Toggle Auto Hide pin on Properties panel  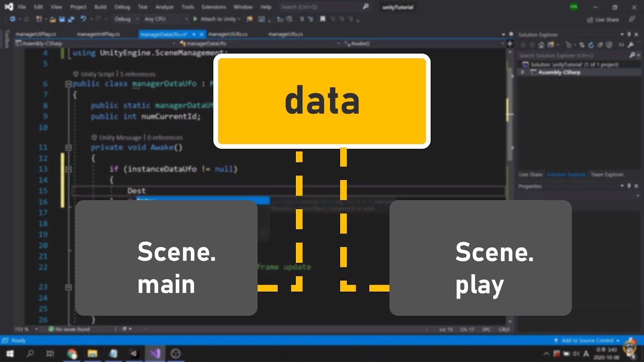tap(629, 186)
